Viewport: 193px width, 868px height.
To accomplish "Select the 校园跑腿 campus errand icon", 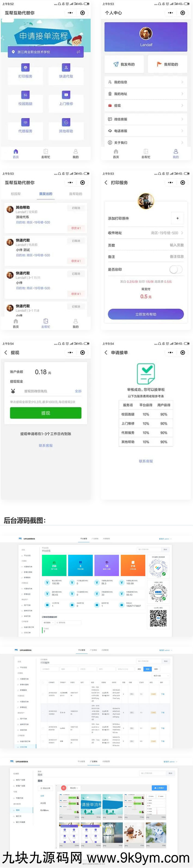I will click(25, 95).
